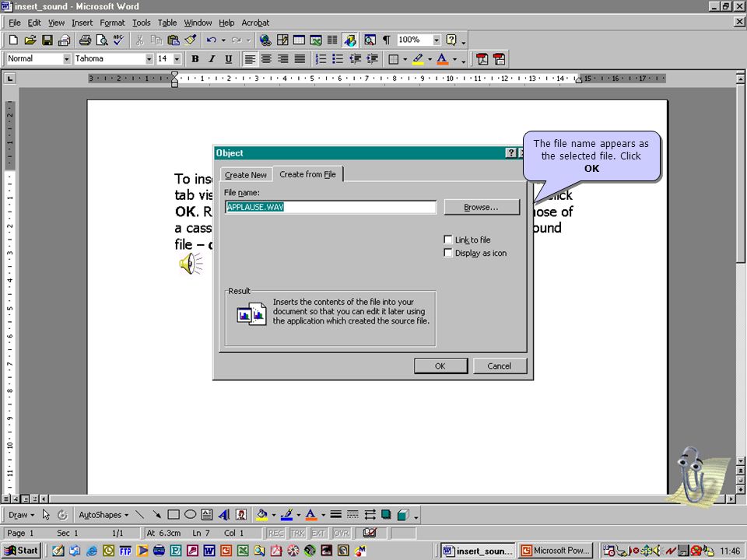The image size is (747, 560).
Task: Expand the Borders dropdown arrow
Action: click(x=405, y=59)
